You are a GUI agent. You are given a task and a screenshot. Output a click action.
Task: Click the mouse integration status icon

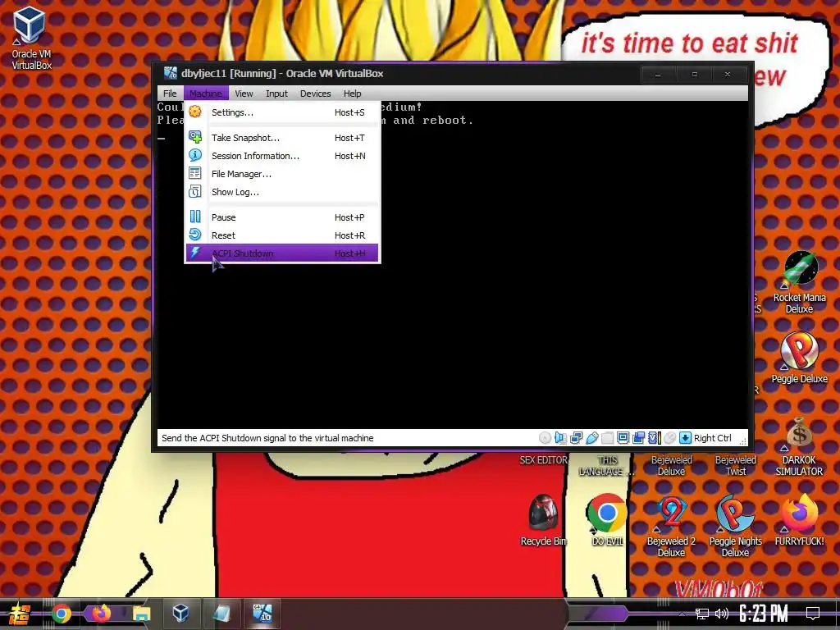pyautogui.click(x=669, y=438)
